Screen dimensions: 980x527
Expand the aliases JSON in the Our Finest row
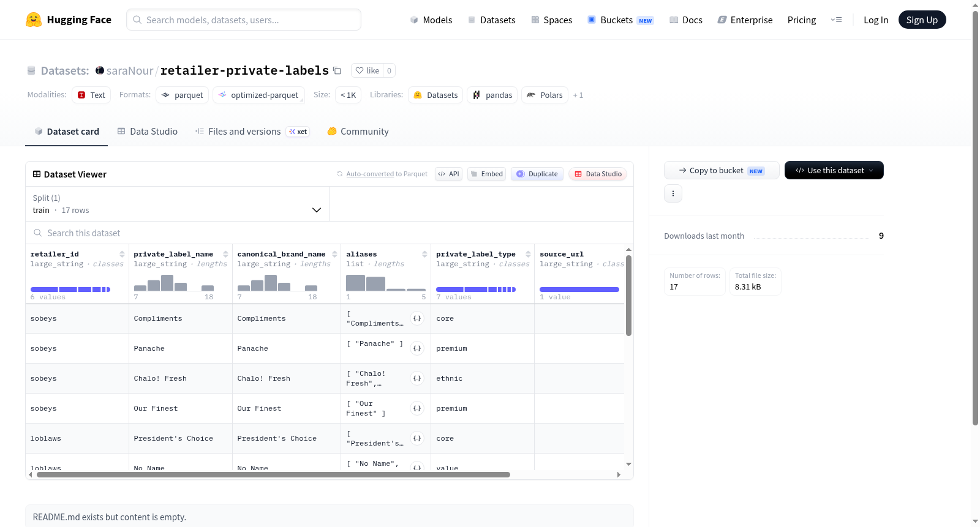pyautogui.click(x=417, y=408)
